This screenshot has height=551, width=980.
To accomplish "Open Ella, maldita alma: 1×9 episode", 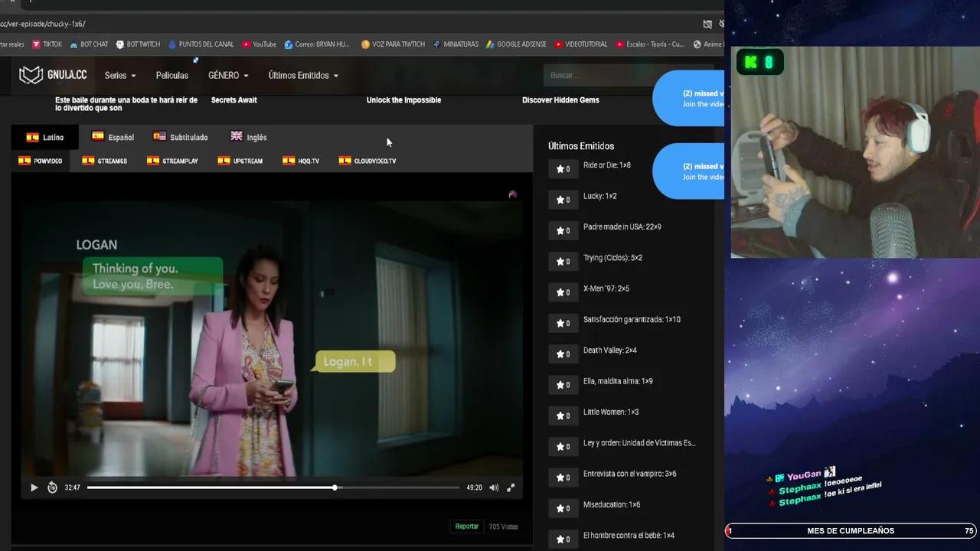I will click(x=618, y=381).
